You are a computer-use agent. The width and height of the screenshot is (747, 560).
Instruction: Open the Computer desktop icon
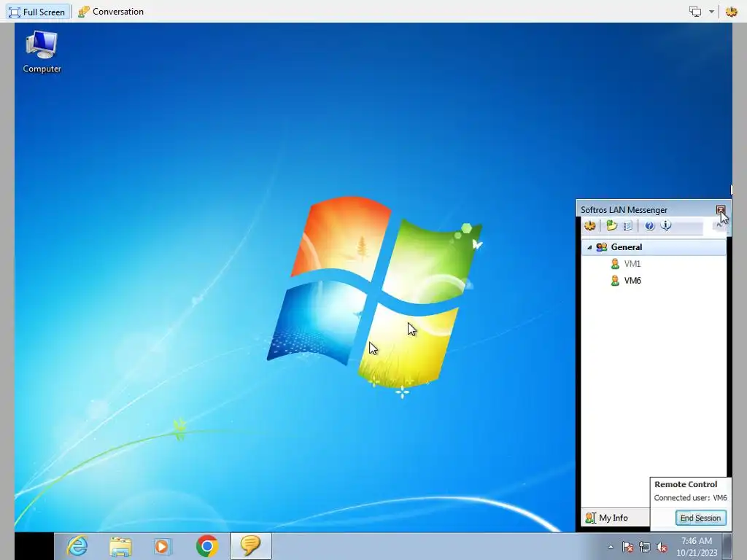(42, 52)
